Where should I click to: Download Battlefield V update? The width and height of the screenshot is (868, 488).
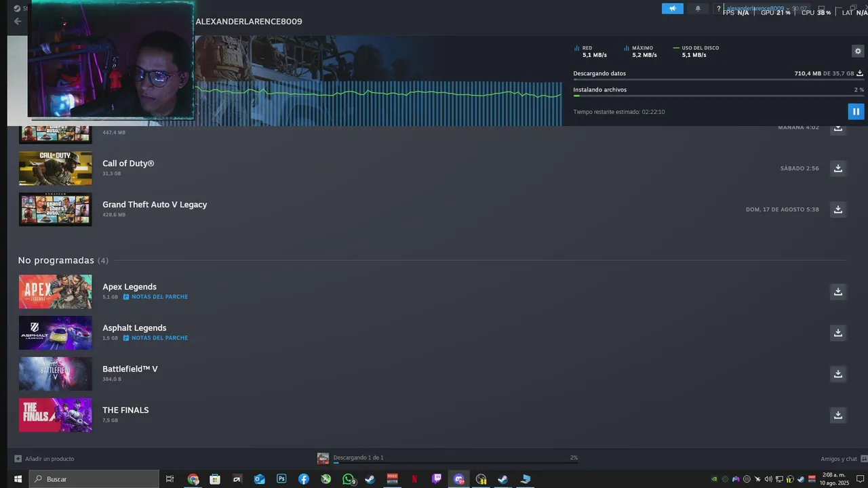pyautogui.click(x=838, y=374)
